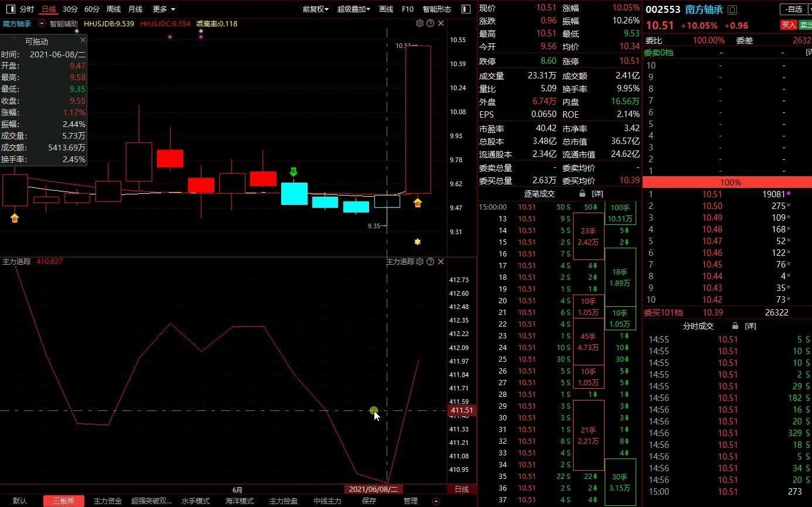Image resolution: width=812 pixels, height=507 pixels.
Task: Click the lock icon beside 分时成交
Action: click(x=735, y=326)
